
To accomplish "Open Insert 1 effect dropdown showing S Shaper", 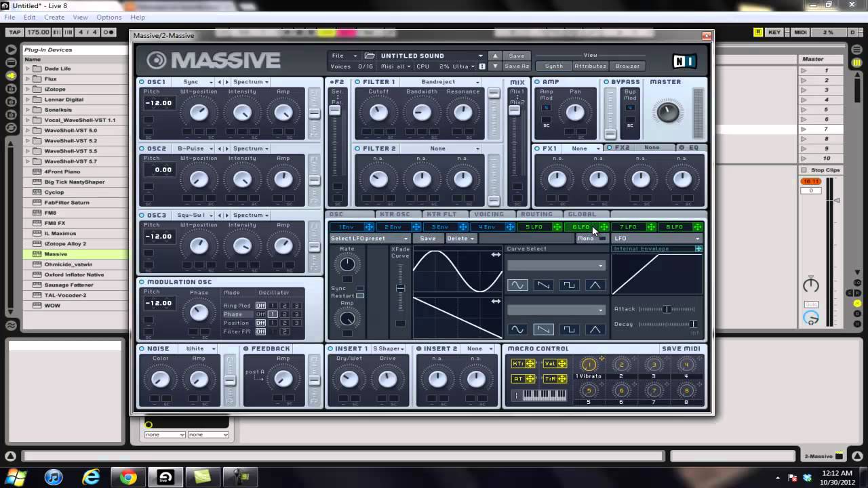I will tap(387, 349).
